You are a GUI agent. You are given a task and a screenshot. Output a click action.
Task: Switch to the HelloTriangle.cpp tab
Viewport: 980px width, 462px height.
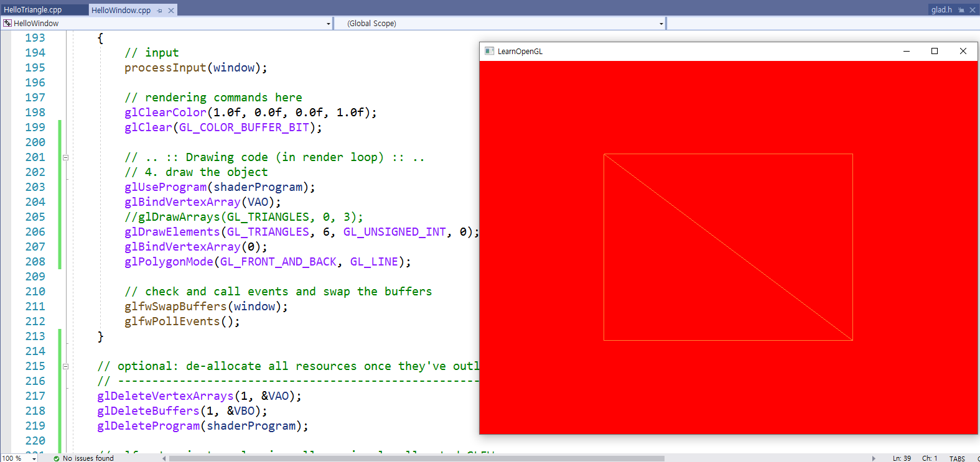pyautogui.click(x=33, y=10)
